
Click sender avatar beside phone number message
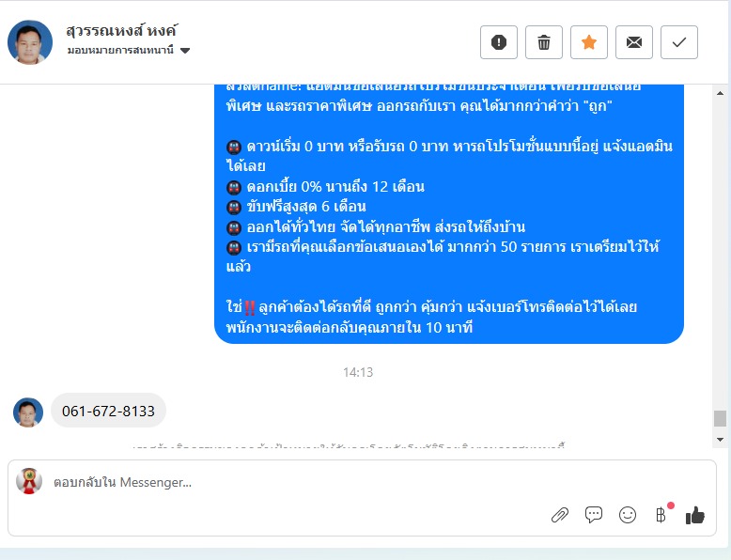click(28, 412)
